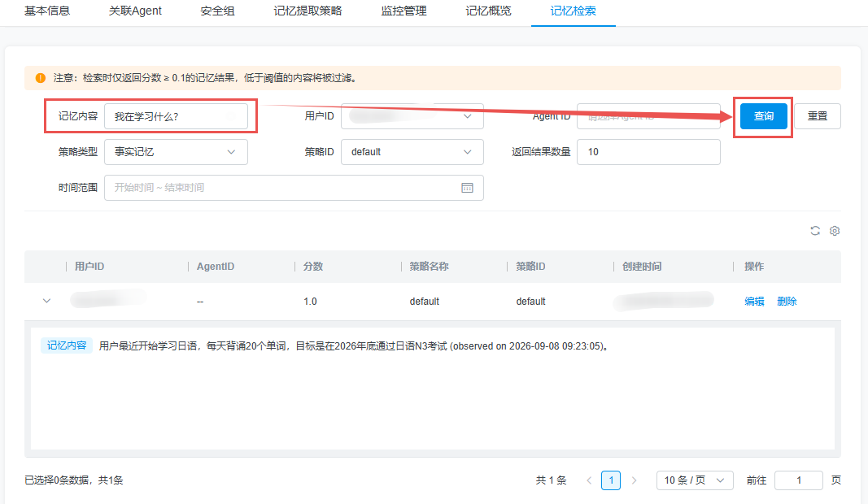Open the 策略ID dropdown showing default

pyautogui.click(x=412, y=152)
